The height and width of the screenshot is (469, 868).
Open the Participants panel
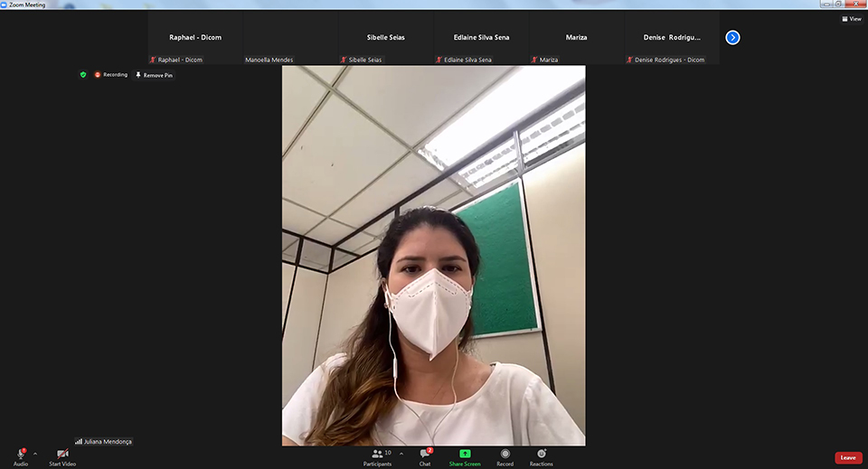pos(378,455)
